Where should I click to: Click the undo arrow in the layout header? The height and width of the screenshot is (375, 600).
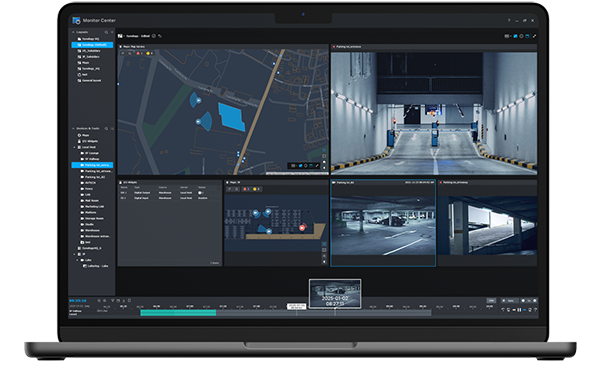coord(160,36)
